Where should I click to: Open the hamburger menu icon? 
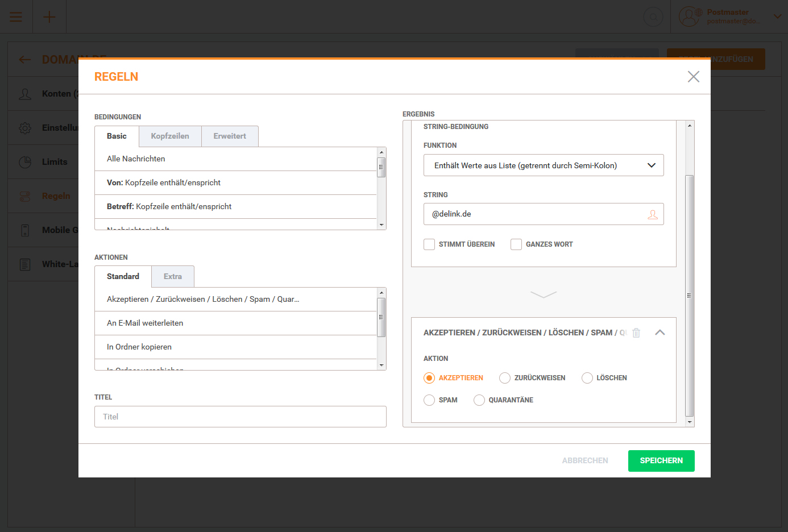coord(16,17)
